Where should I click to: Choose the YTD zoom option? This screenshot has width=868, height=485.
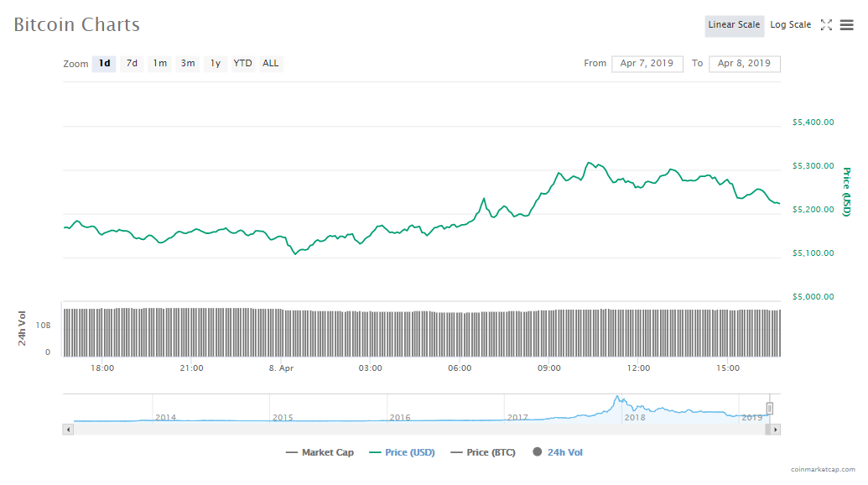242,64
